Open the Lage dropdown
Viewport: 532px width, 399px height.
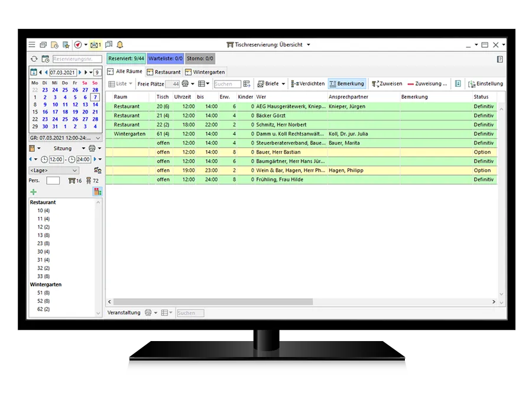(54, 170)
